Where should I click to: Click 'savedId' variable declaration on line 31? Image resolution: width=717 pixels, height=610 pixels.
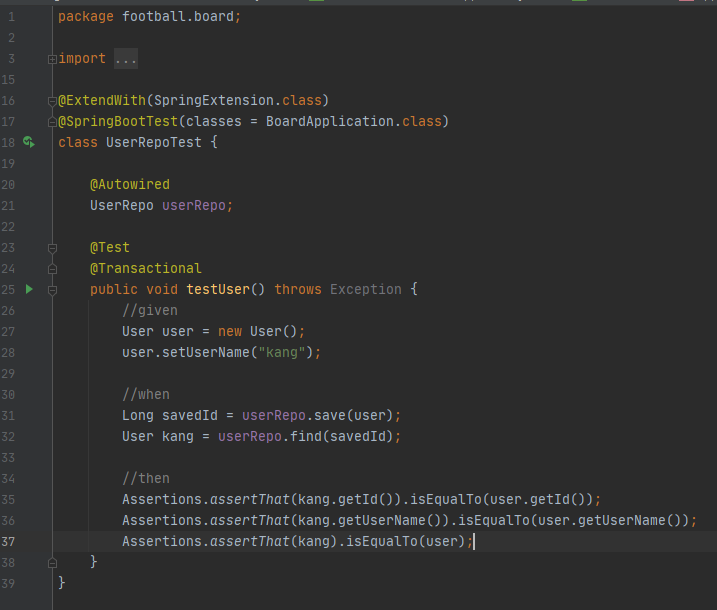(x=190, y=416)
